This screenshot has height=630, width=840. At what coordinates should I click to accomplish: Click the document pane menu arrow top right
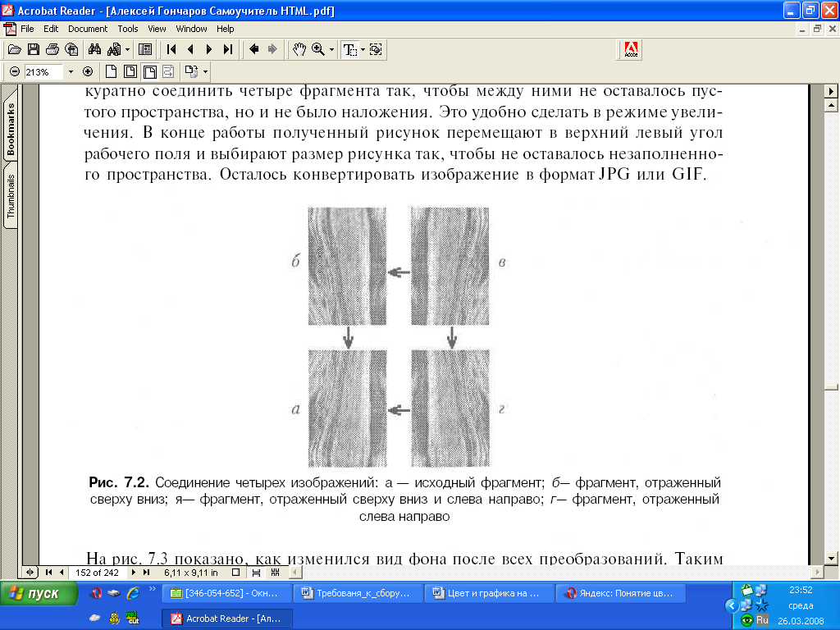coord(831,91)
